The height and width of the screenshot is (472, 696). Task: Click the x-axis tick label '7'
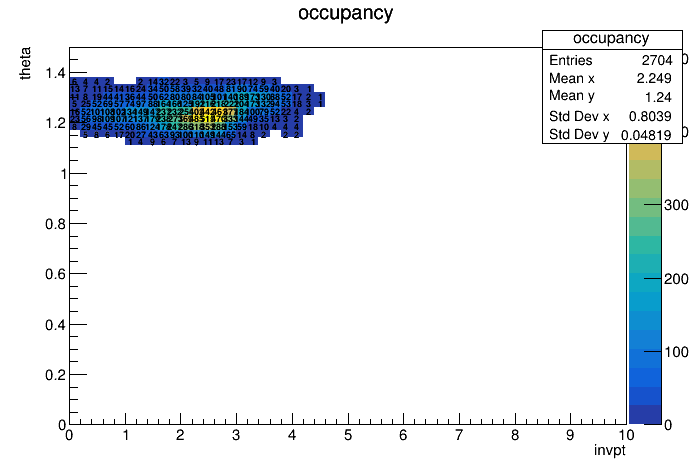(459, 435)
